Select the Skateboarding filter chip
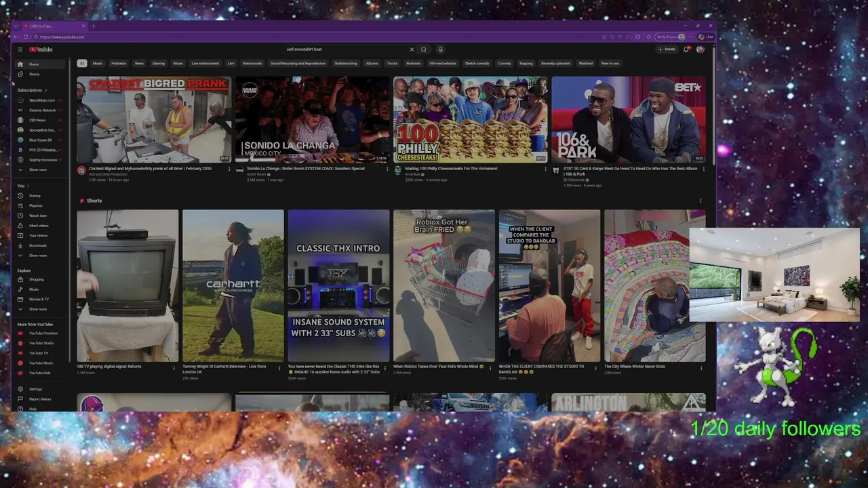The height and width of the screenshot is (488, 868). [x=345, y=64]
